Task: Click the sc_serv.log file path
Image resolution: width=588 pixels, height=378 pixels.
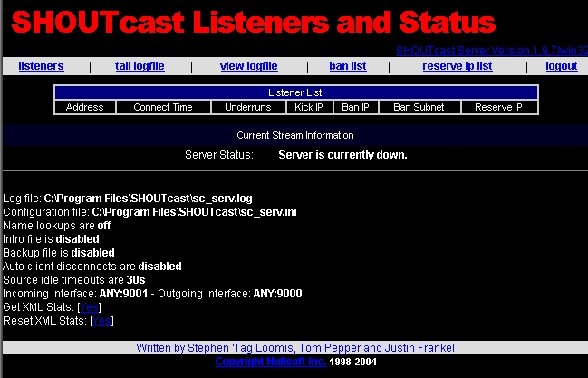Action: [148, 199]
